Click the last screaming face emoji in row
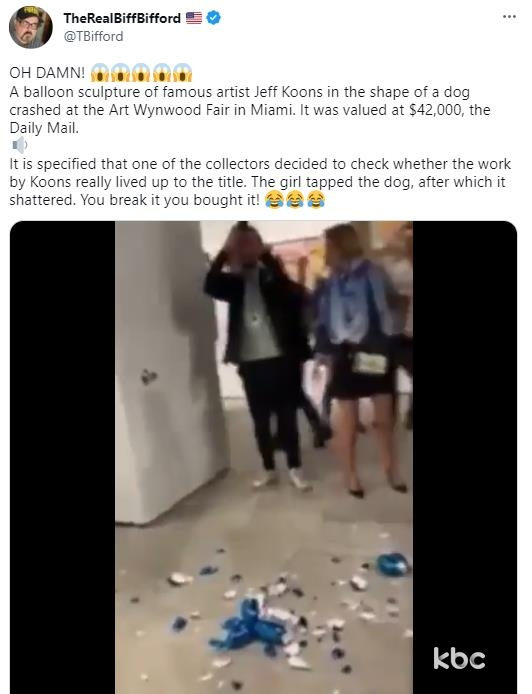 tap(182, 73)
